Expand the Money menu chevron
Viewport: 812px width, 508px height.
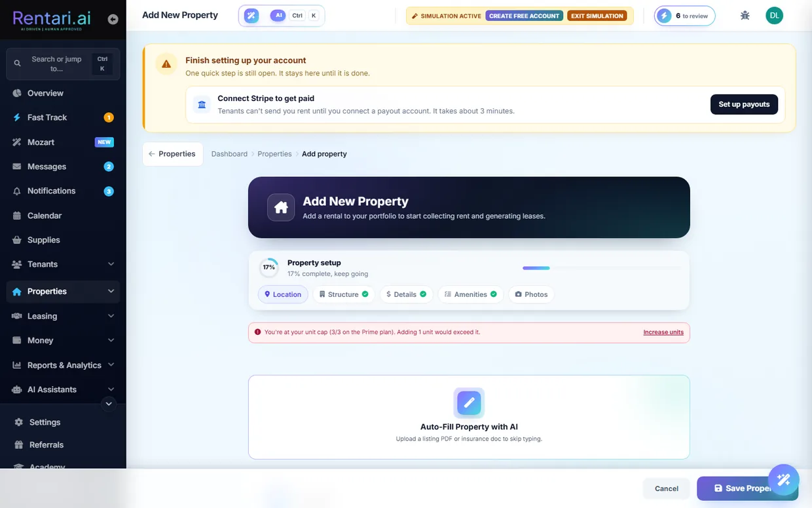pyautogui.click(x=111, y=340)
